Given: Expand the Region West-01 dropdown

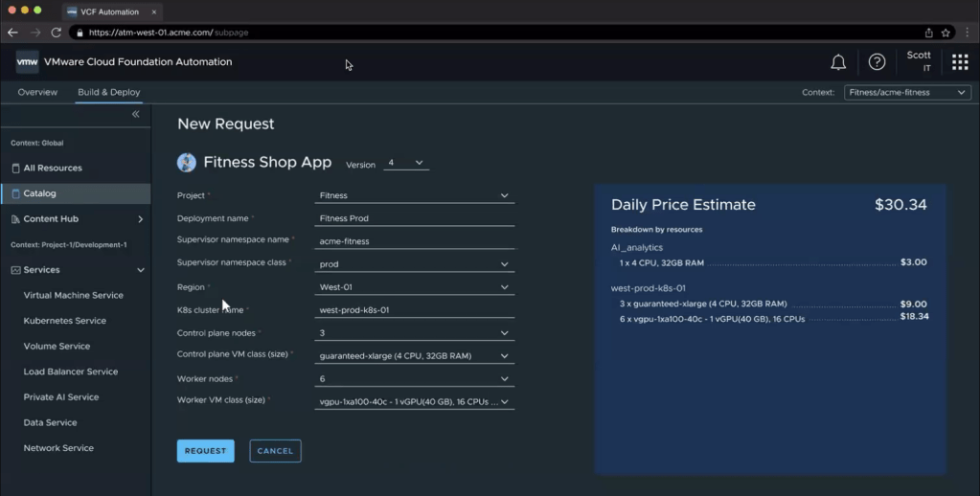Looking at the screenshot, I should tap(414, 287).
